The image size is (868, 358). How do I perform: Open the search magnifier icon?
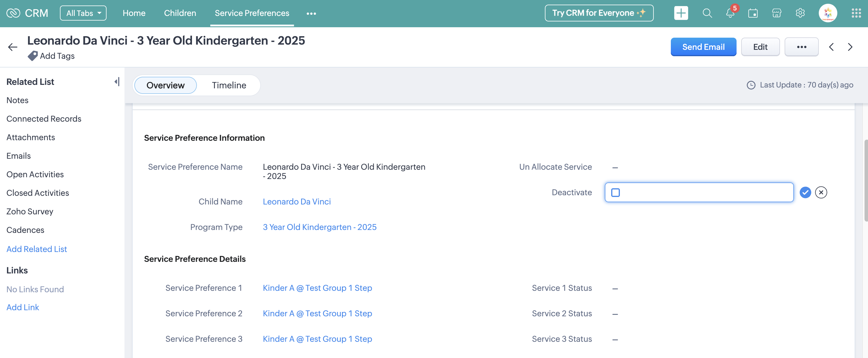click(x=707, y=13)
